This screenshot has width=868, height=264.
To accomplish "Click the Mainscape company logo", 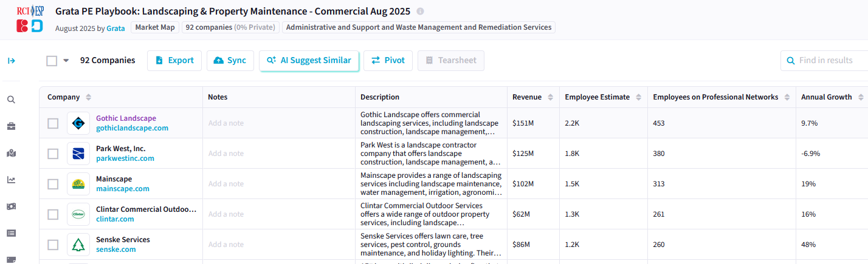I will 78,184.
